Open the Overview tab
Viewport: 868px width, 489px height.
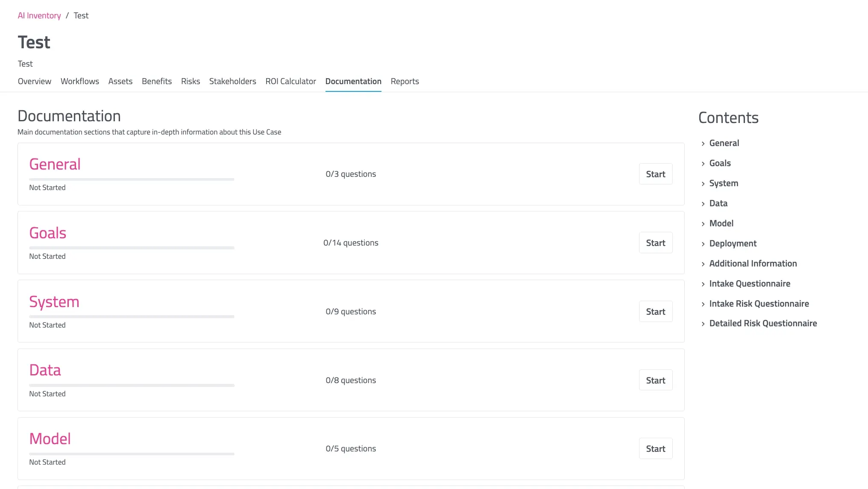(x=35, y=81)
